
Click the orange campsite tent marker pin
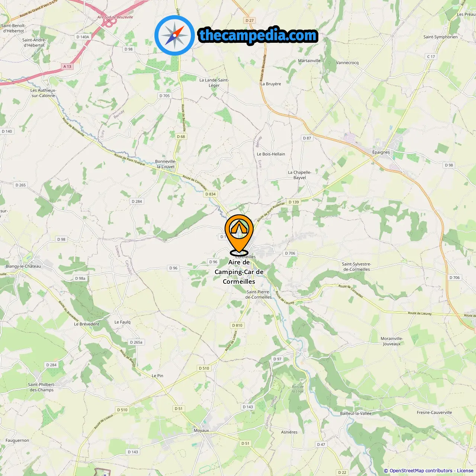point(239,235)
